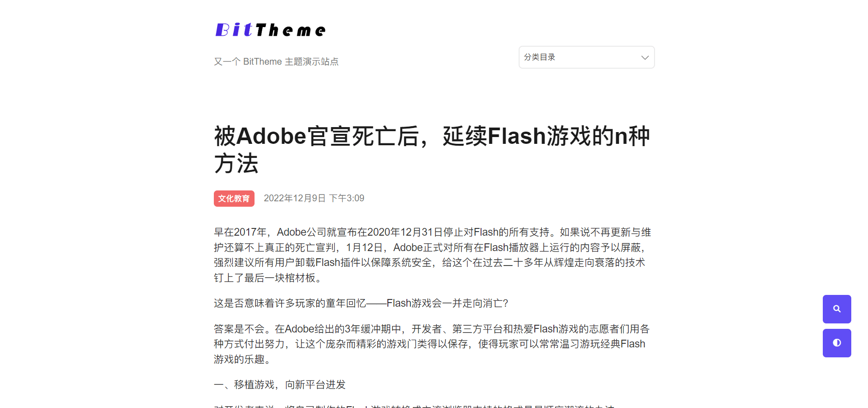Click the article title about Adobe Flash游戏
Viewport: 868px width, 408px height.
[432, 149]
